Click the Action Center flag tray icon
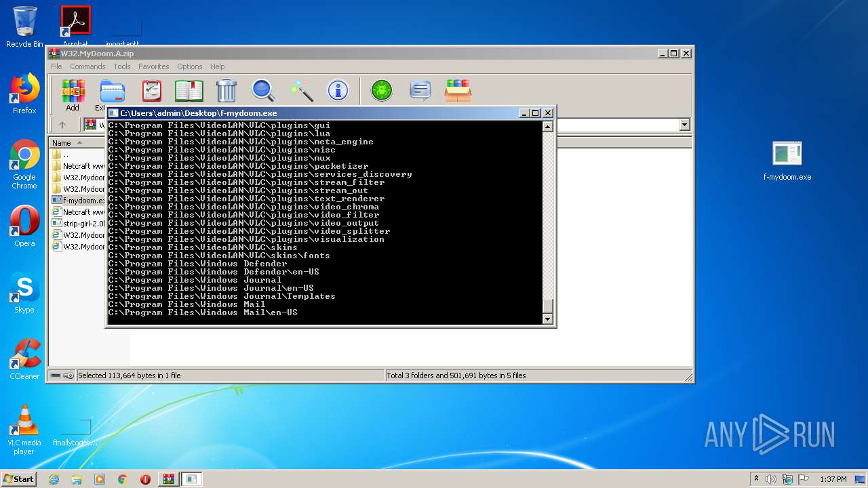Screen dimensions: 868x488 (x=804, y=479)
